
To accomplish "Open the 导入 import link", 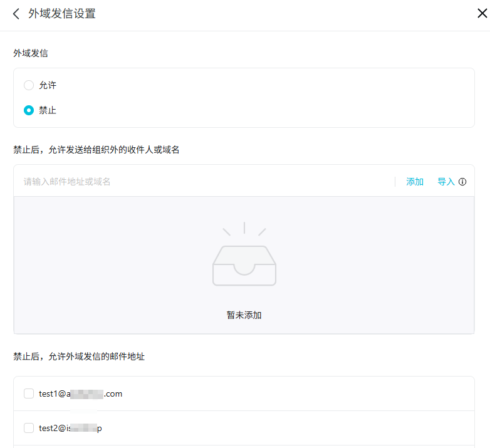I will click(x=446, y=182).
